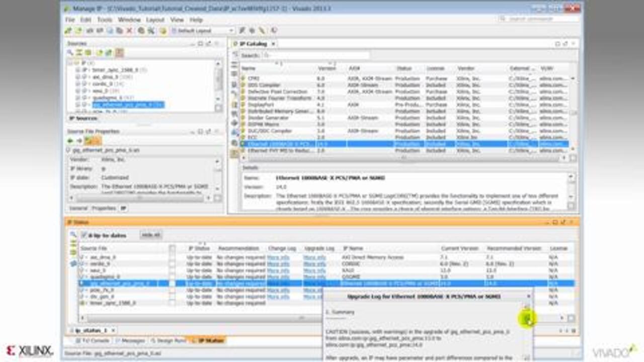Close the ip_status_1 tab
644x362 pixels.
(113, 331)
